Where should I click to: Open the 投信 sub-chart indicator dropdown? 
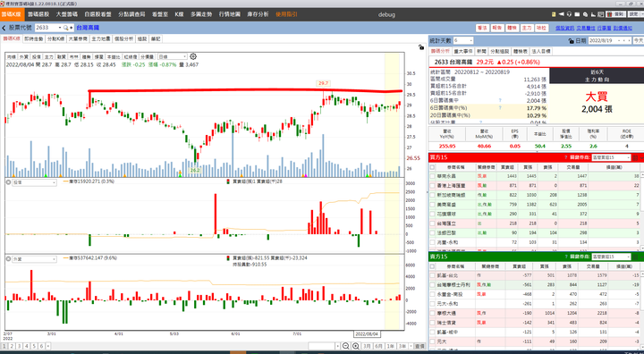click(x=34, y=182)
